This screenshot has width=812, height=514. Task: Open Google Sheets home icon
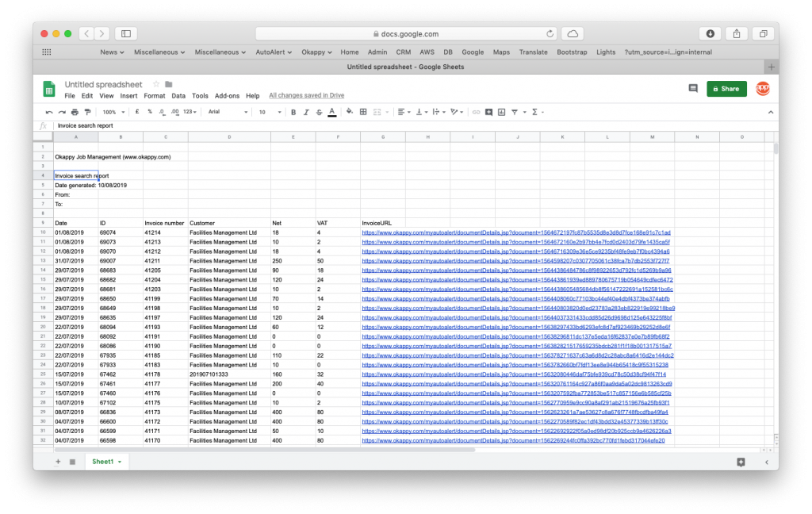tap(49, 89)
